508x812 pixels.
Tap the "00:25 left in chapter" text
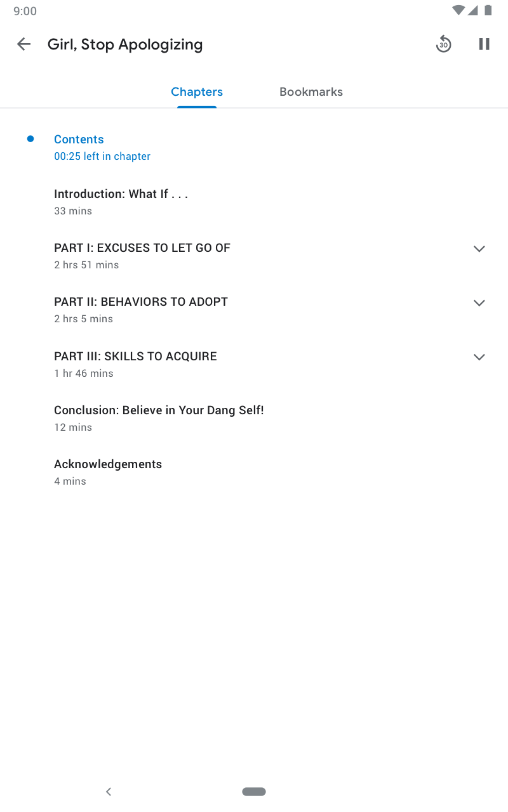coord(102,157)
